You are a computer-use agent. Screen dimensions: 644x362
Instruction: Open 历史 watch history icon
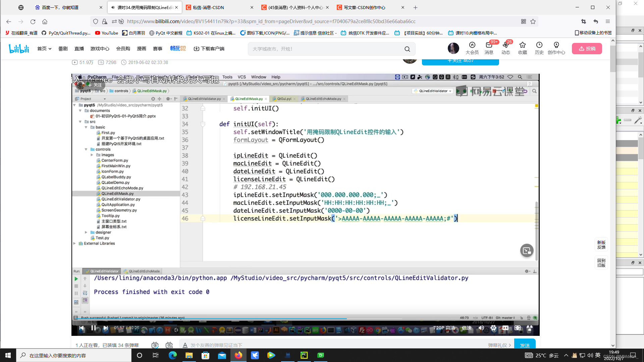[x=539, y=48]
